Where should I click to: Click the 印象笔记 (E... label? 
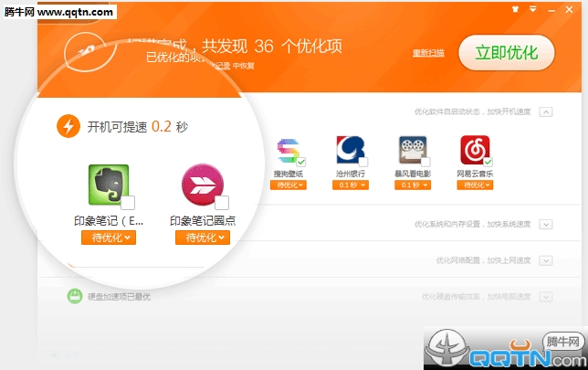click(x=109, y=221)
